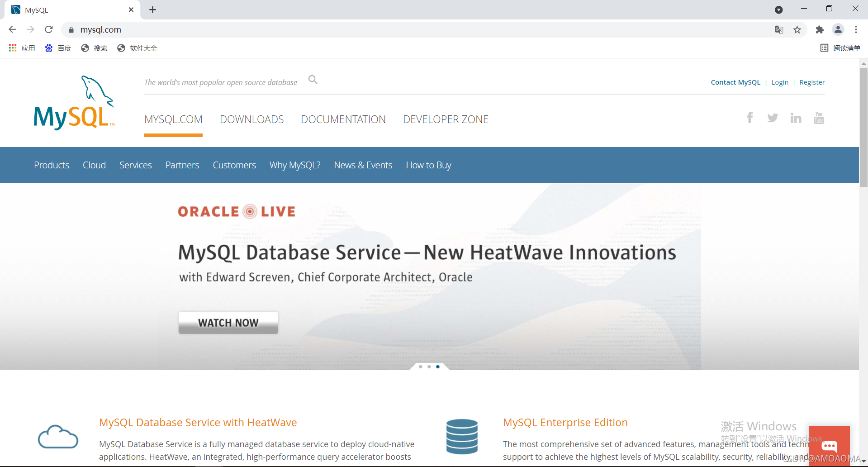Open the 百度 bookmark
The image size is (868, 467).
58,48
